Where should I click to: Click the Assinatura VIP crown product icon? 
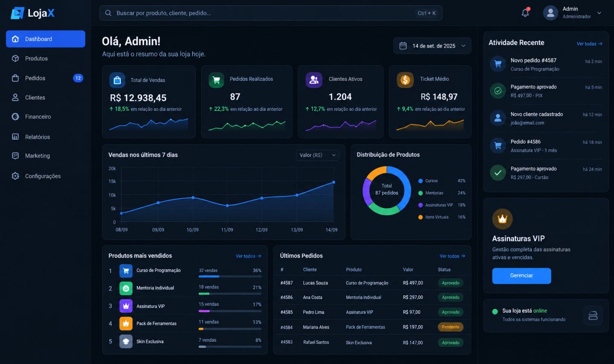(126, 306)
